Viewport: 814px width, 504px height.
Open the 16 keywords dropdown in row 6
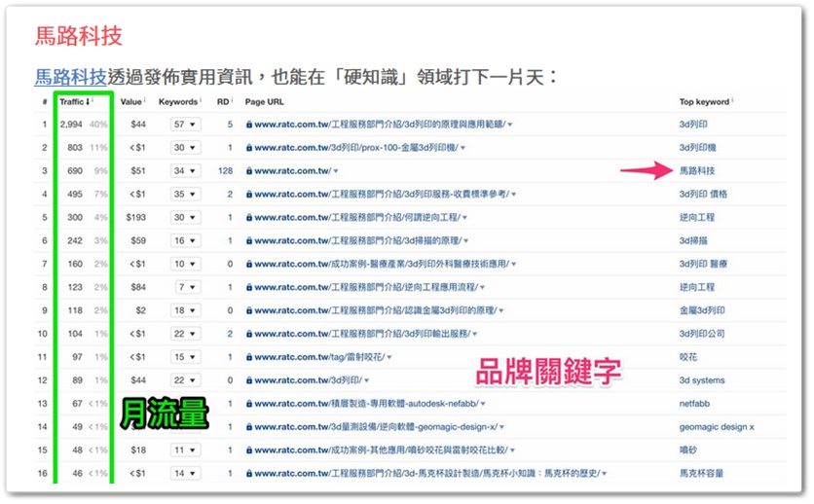point(185,241)
